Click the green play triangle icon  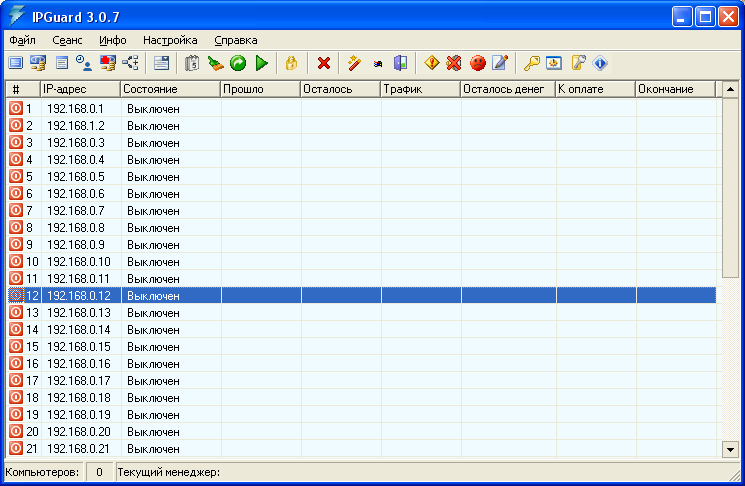pos(261,63)
